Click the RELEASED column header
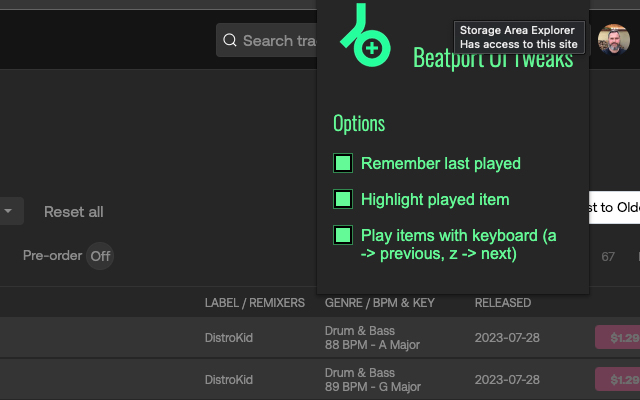 pyautogui.click(x=503, y=302)
